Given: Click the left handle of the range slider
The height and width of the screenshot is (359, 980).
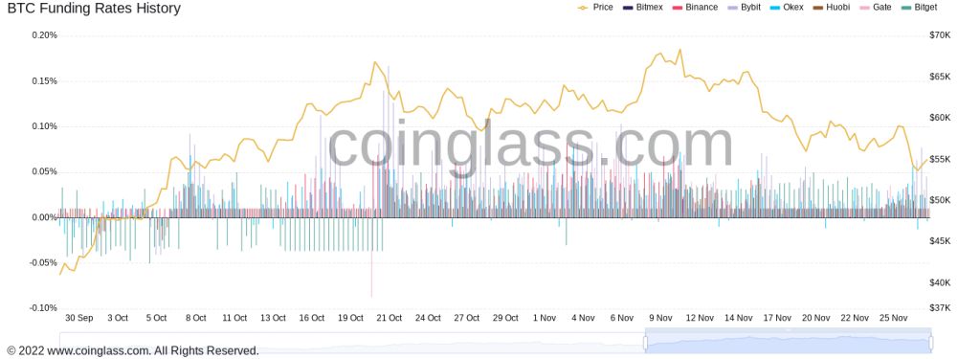Looking at the screenshot, I should 645,342.
